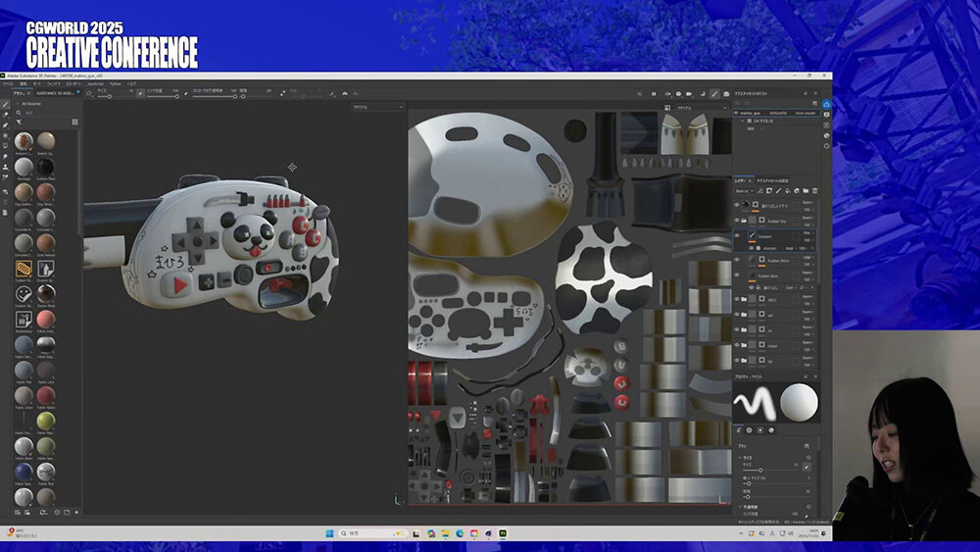This screenshot has height=552, width=980.
Task: Click the blue export icon on right dock
Action: [x=826, y=103]
